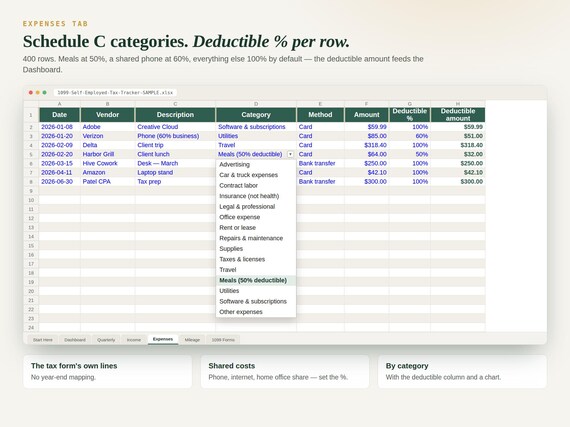Click the Date column header

[x=60, y=115]
